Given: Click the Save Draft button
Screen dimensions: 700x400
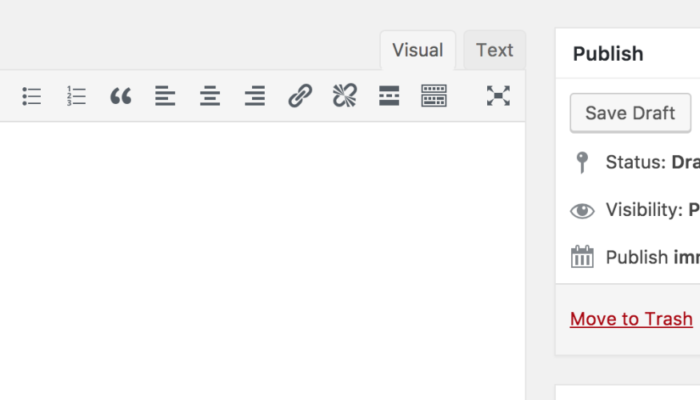Looking at the screenshot, I should (630, 113).
